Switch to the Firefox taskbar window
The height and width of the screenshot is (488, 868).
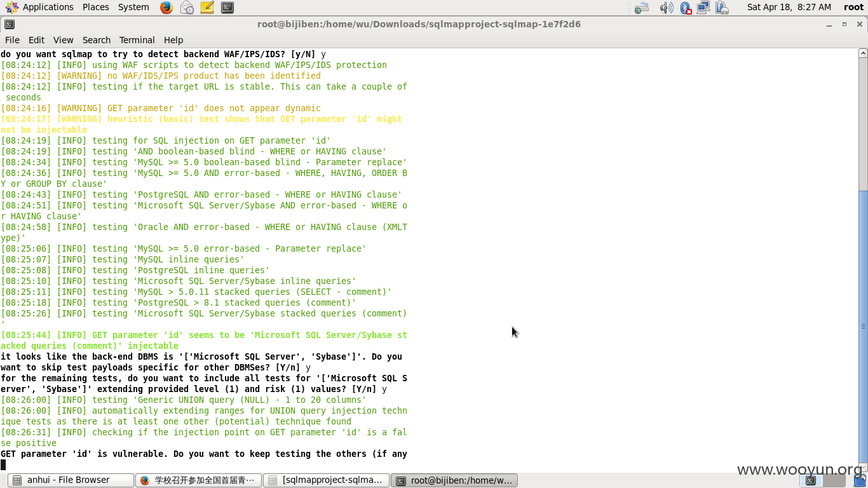coord(198,480)
